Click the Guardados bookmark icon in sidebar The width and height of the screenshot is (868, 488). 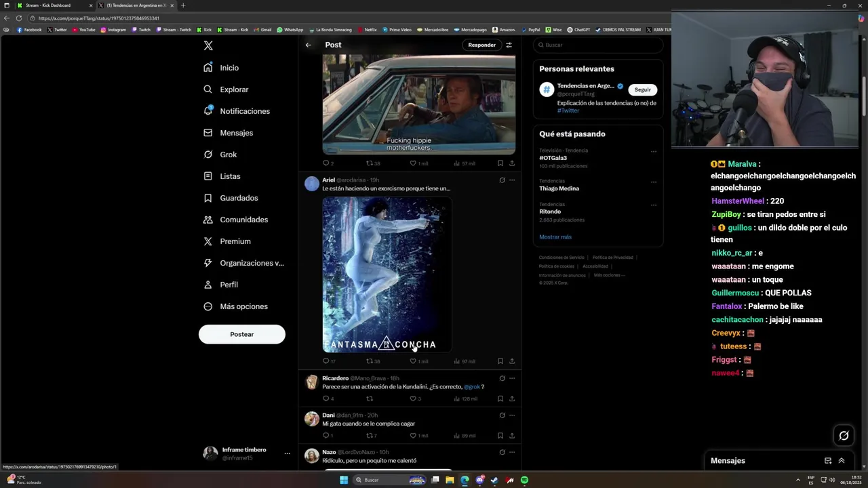(x=208, y=198)
